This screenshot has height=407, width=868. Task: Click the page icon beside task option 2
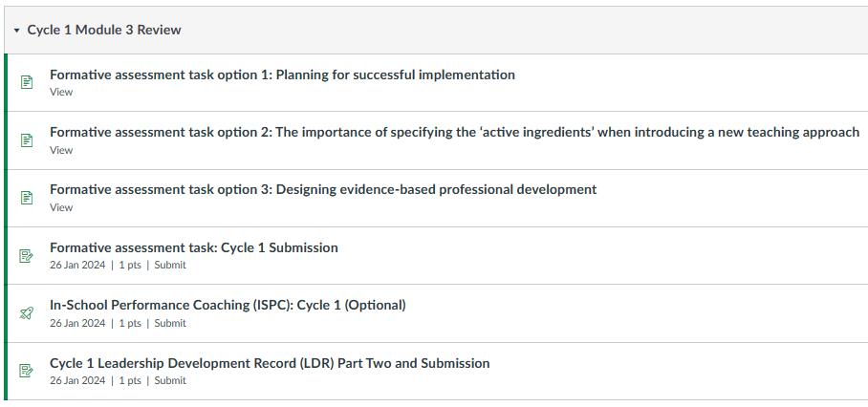27,140
